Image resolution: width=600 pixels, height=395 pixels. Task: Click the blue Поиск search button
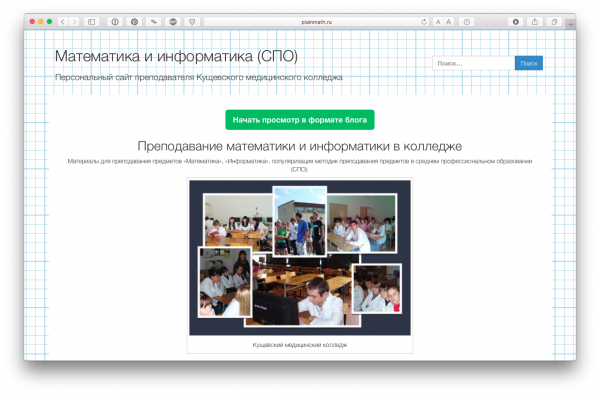[x=529, y=63]
